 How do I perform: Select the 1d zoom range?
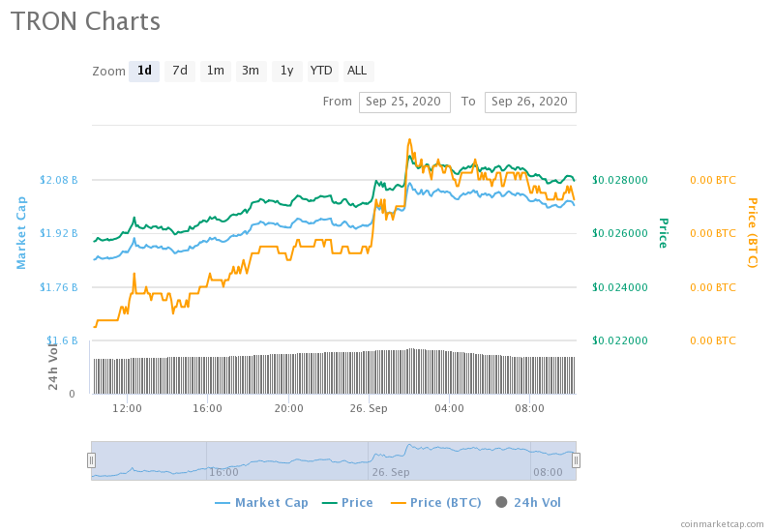(144, 71)
